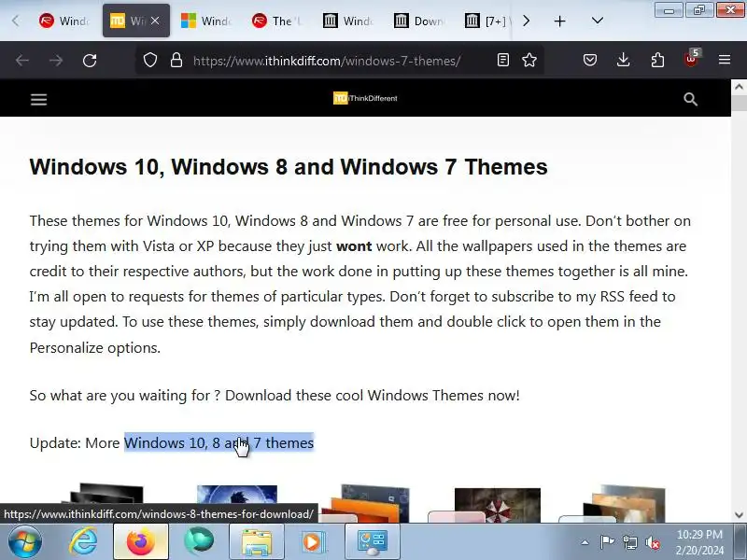Open muted volume tray icon
Image resolution: width=747 pixels, height=560 pixels.
[653, 542]
